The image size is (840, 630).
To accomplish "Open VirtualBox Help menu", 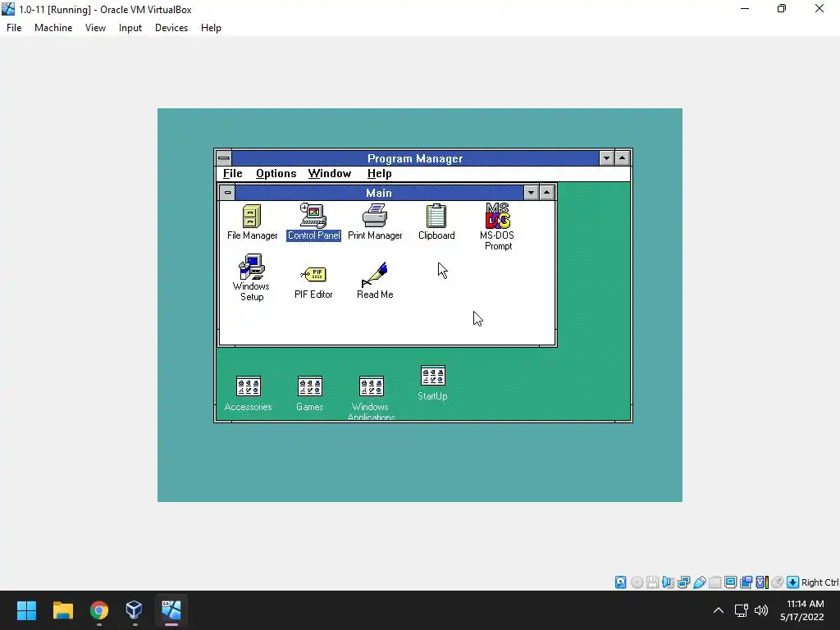I will coord(211,28).
